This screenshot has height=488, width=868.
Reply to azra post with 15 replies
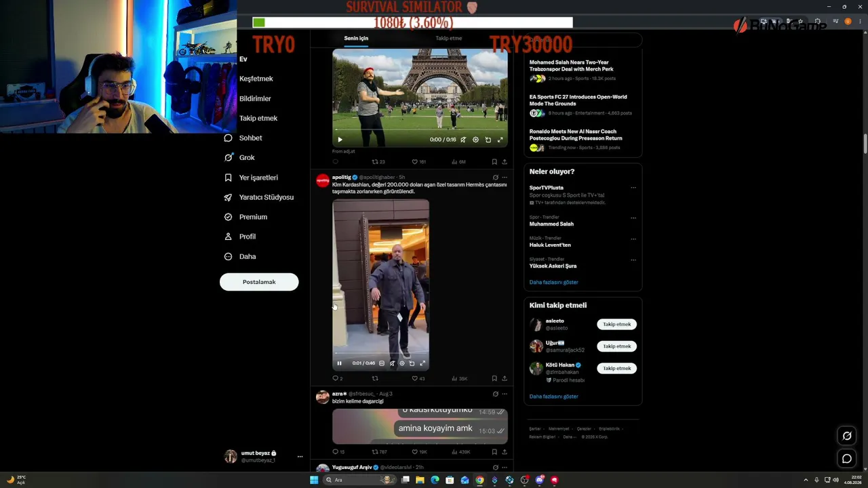pos(338,451)
